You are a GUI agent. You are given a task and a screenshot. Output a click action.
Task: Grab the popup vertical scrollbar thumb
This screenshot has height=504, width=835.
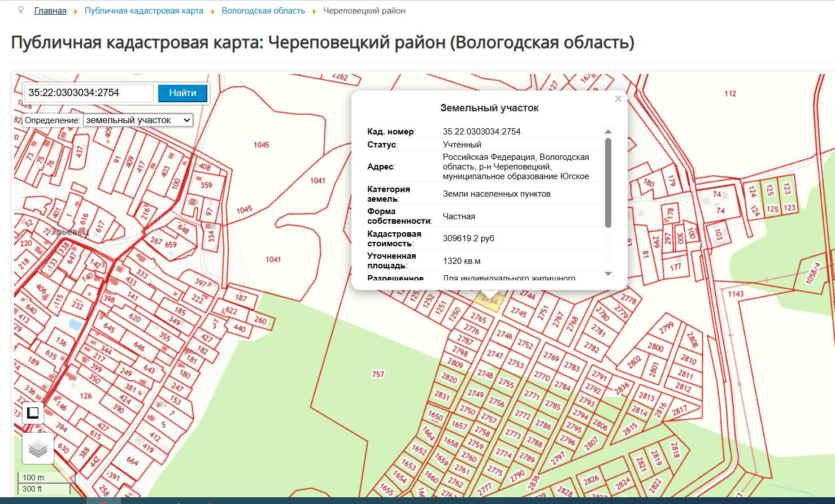pos(608,184)
